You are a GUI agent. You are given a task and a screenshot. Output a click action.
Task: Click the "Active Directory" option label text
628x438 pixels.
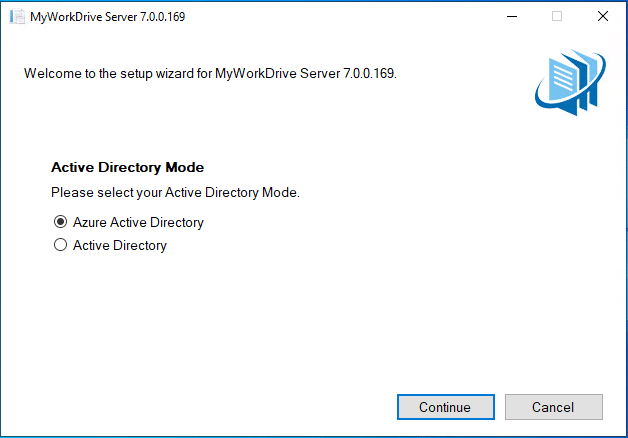pyautogui.click(x=119, y=245)
